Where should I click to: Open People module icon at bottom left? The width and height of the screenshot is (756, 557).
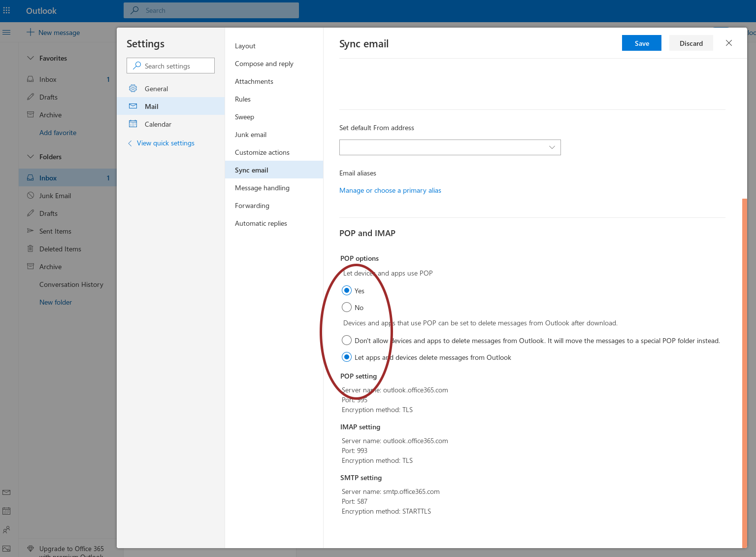(6, 530)
